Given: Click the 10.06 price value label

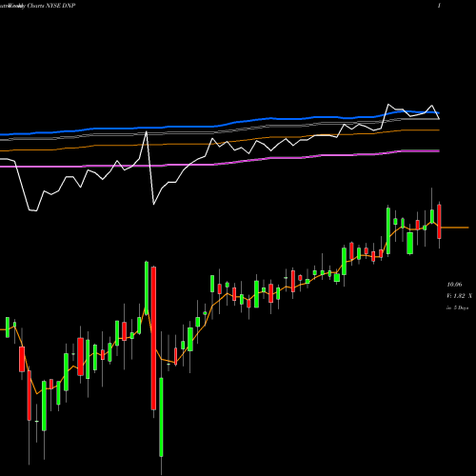Looking at the screenshot, I should point(454,285).
